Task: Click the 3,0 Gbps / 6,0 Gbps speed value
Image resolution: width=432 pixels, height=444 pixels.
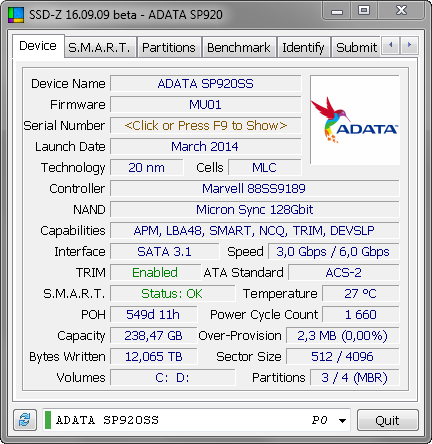Action: (x=333, y=252)
